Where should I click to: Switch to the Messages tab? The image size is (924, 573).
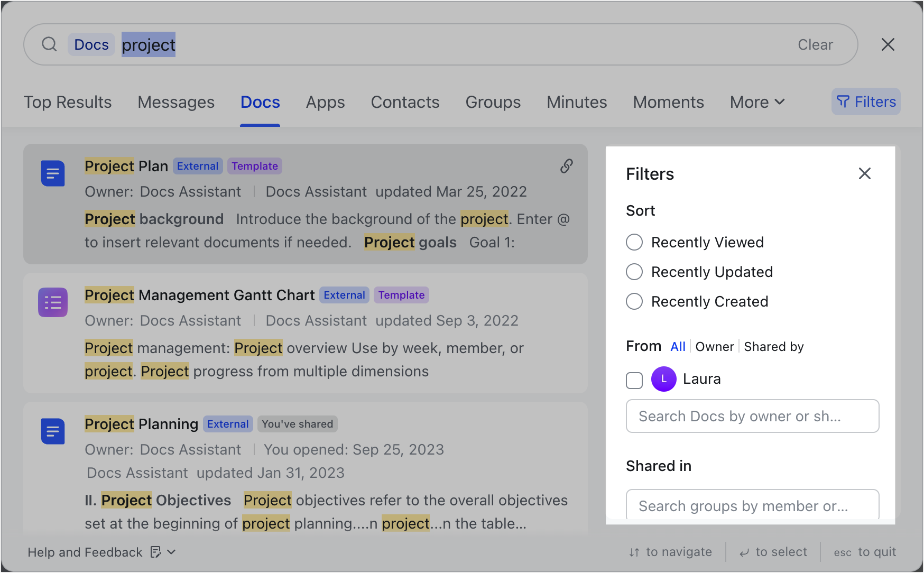[x=176, y=102]
